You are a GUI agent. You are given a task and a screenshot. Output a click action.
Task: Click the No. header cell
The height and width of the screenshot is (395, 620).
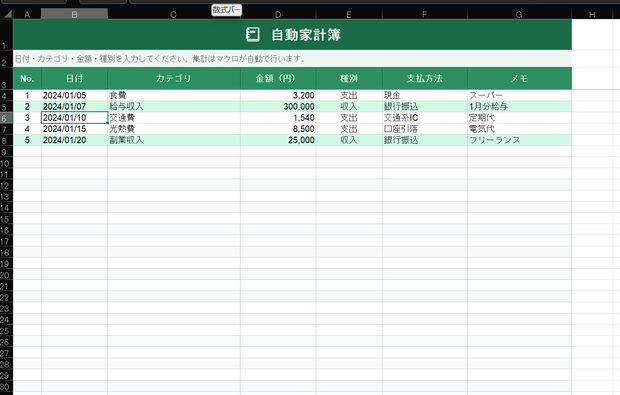tap(27, 78)
